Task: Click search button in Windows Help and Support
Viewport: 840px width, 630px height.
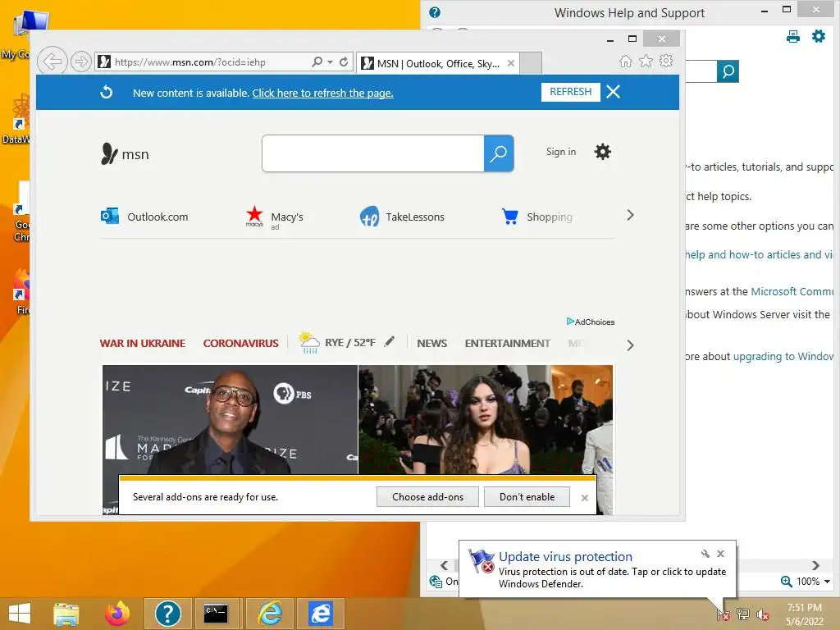Action: click(728, 71)
